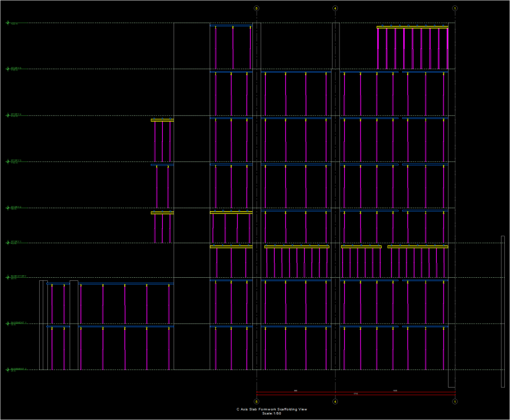Select the dimension text between axes 5 and 4
This screenshot has height=420, width=510.
coord(296,391)
